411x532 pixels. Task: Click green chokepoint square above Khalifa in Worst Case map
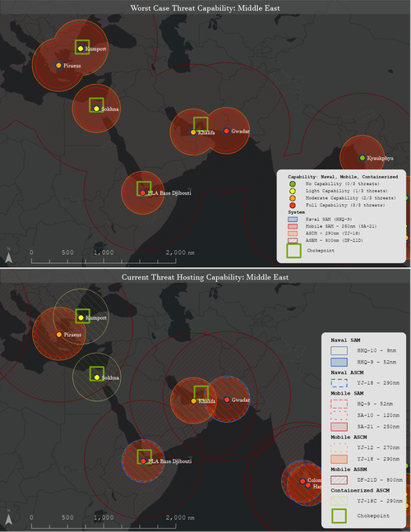(201, 124)
